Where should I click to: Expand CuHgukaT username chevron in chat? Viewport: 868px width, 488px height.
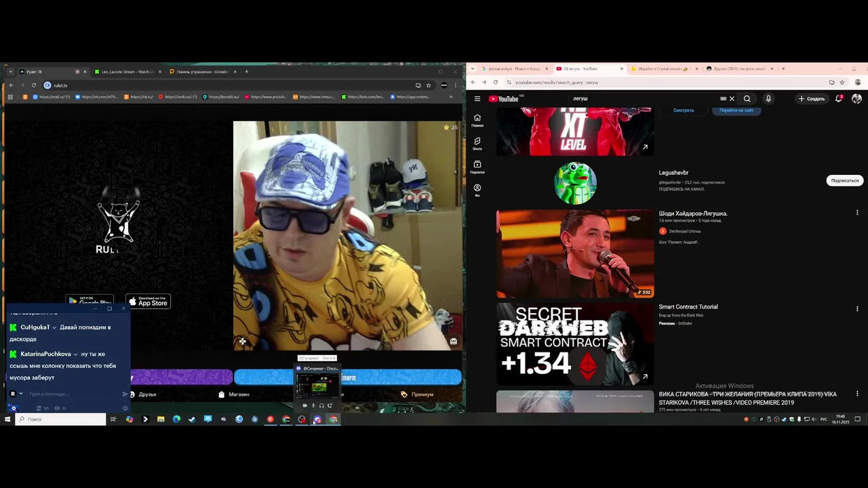pyautogui.click(x=54, y=328)
